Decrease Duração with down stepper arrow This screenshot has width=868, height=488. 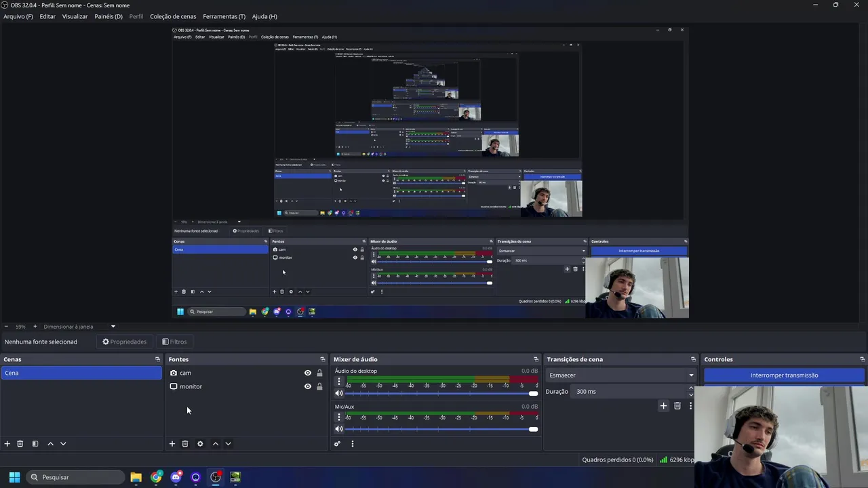691,395
